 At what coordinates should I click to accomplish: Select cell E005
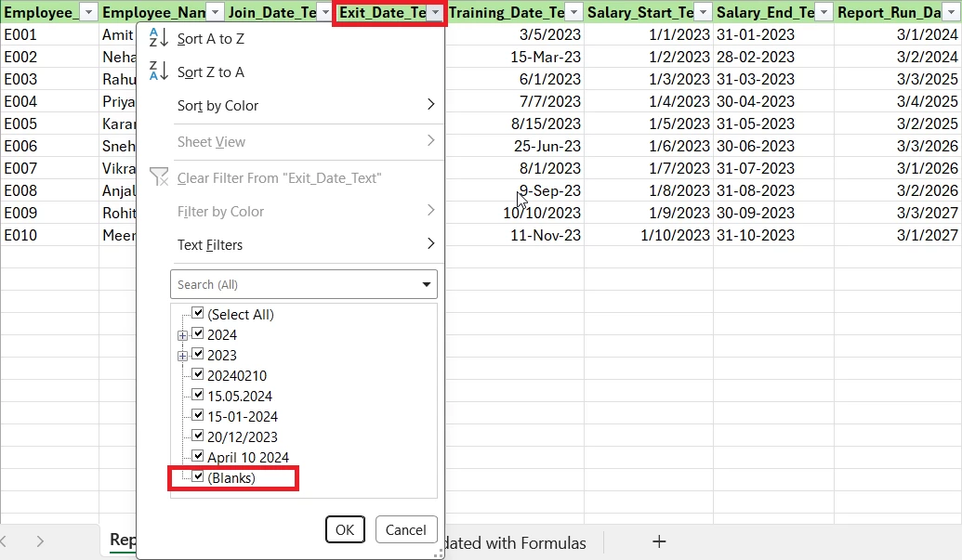[49, 124]
